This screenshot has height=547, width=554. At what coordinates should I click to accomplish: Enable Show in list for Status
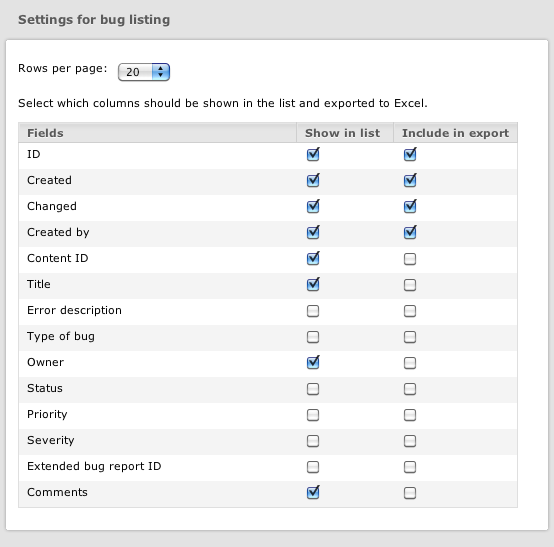pos(313,389)
